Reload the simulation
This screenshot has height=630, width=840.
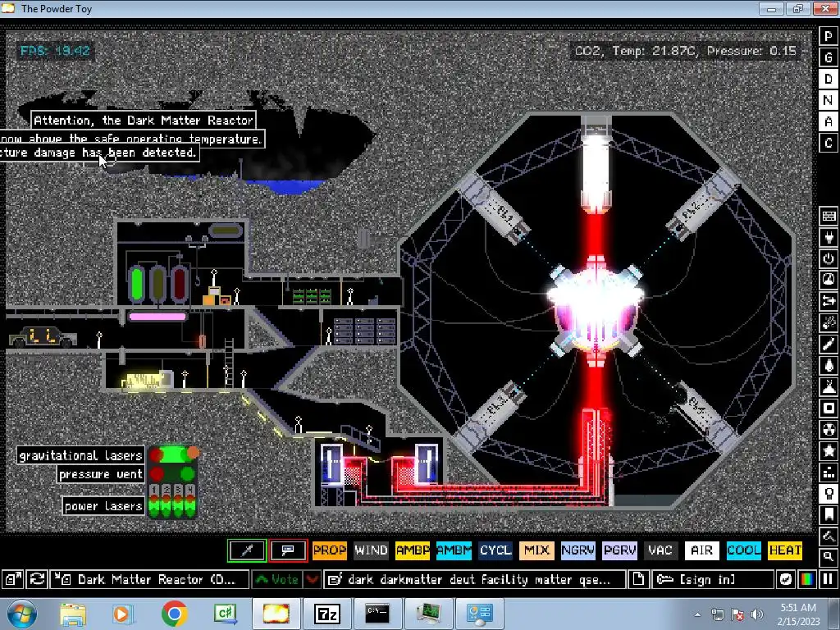point(37,579)
